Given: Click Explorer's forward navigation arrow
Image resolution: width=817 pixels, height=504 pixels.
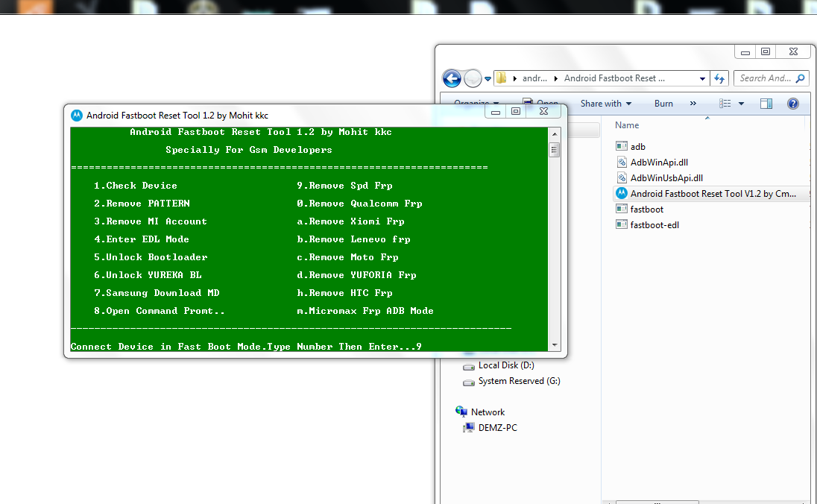Looking at the screenshot, I should point(473,79).
